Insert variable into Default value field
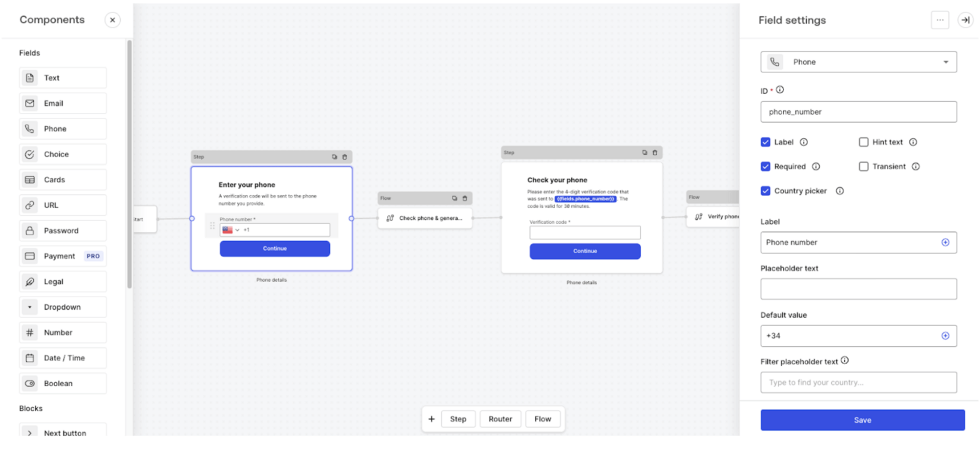The height and width of the screenshot is (452, 980). [945, 336]
